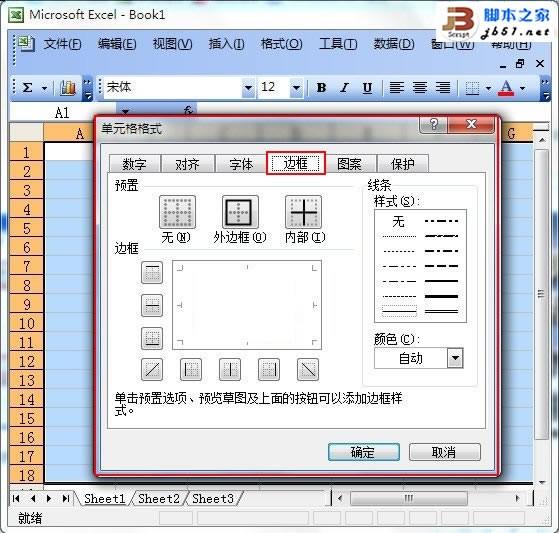Open the font size 12 dropdown
The height and width of the screenshot is (533, 559).
click(296, 88)
